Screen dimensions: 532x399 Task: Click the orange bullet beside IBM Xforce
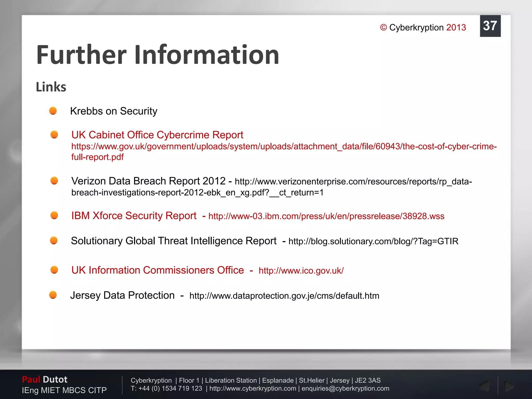(x=54, y=215)
